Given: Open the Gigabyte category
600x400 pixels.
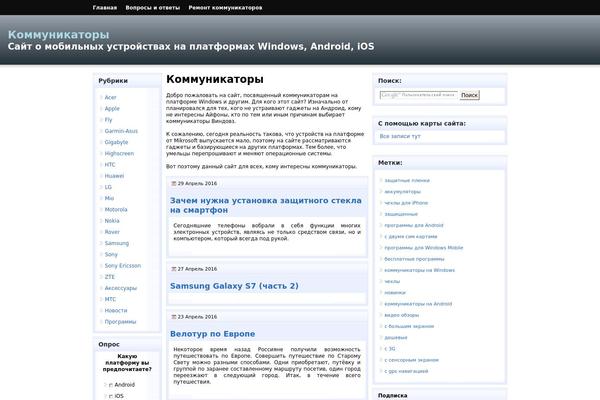Looking at the screenshot, I should click(x=116, y=142).
